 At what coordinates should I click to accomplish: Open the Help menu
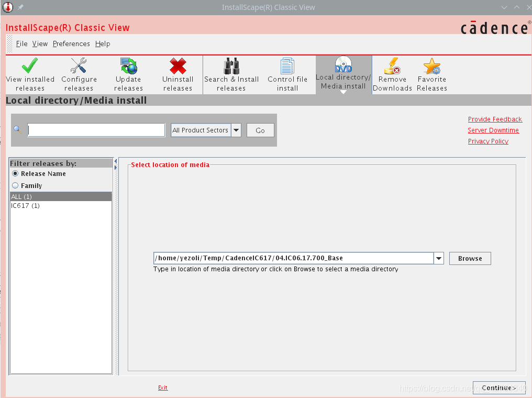[x=103, y=44]
